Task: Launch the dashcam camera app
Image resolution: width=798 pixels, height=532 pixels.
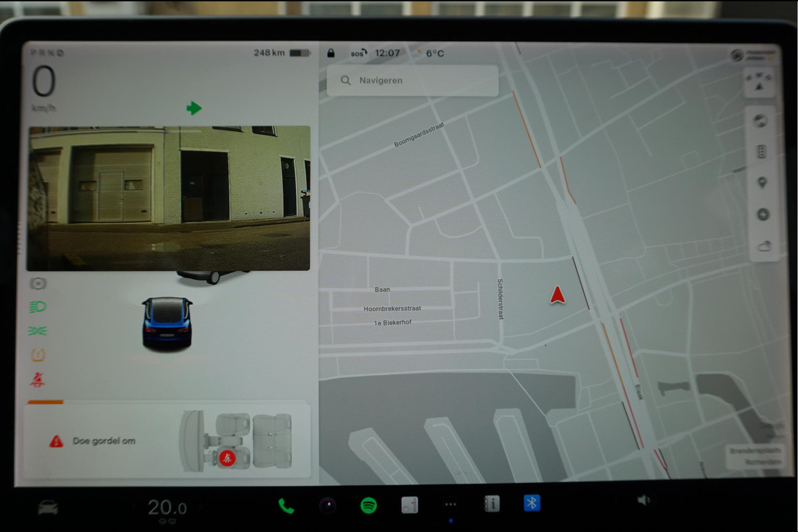Action: [x=328, y=506]
